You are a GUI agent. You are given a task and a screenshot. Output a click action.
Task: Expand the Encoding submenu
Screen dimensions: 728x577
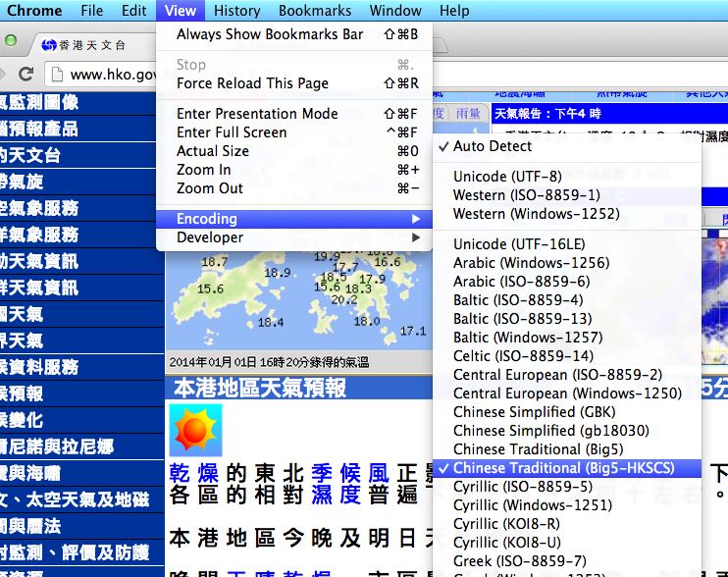point(294,219)
